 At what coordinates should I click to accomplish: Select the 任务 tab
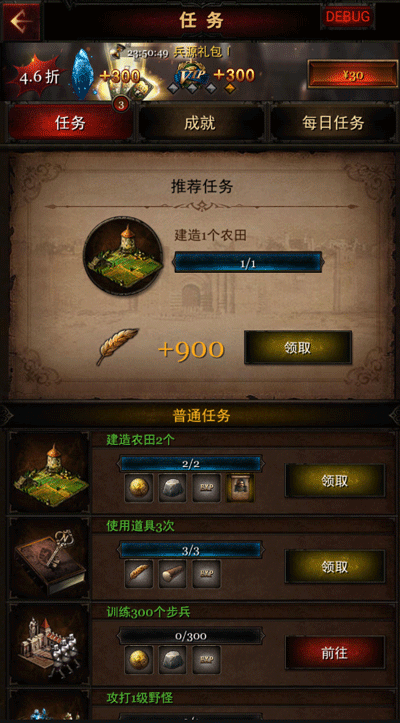(x=70, y=123)
